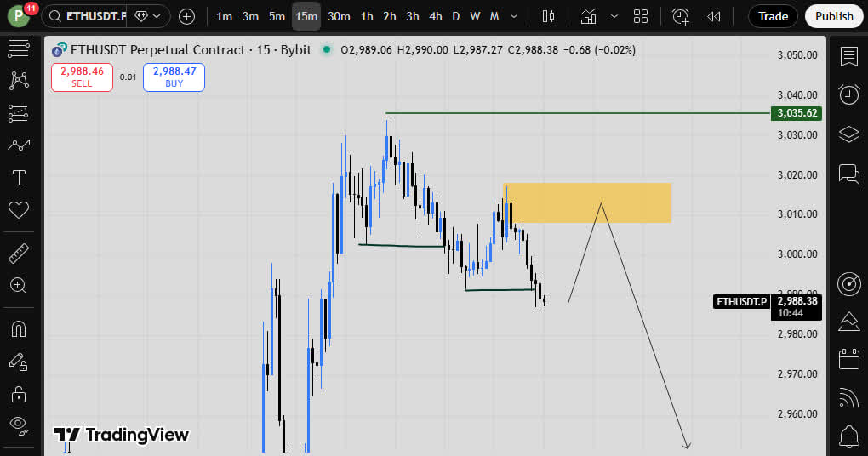Open the alerts clock icon
This screenshot has height=456, width=868.
click(x=848, y=94)
